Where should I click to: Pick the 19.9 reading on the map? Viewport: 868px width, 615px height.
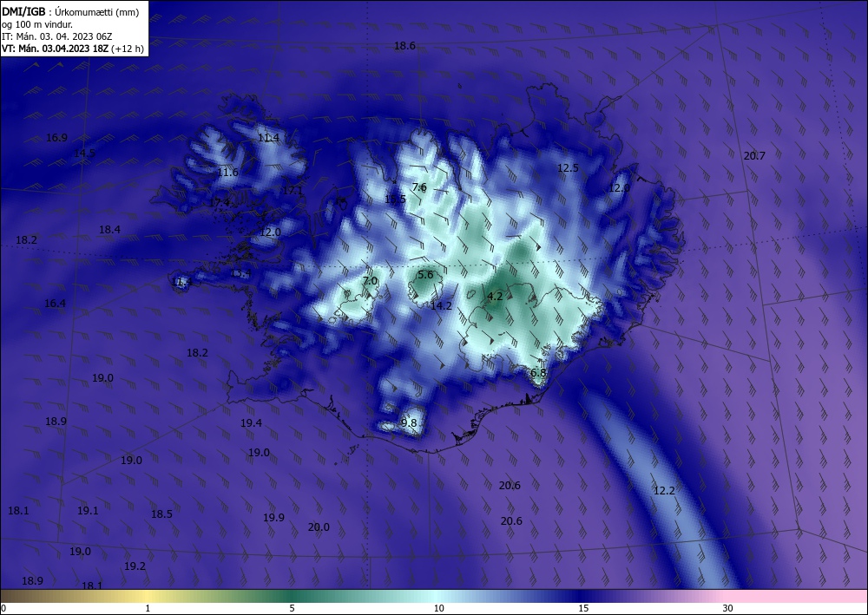[273, 518]
